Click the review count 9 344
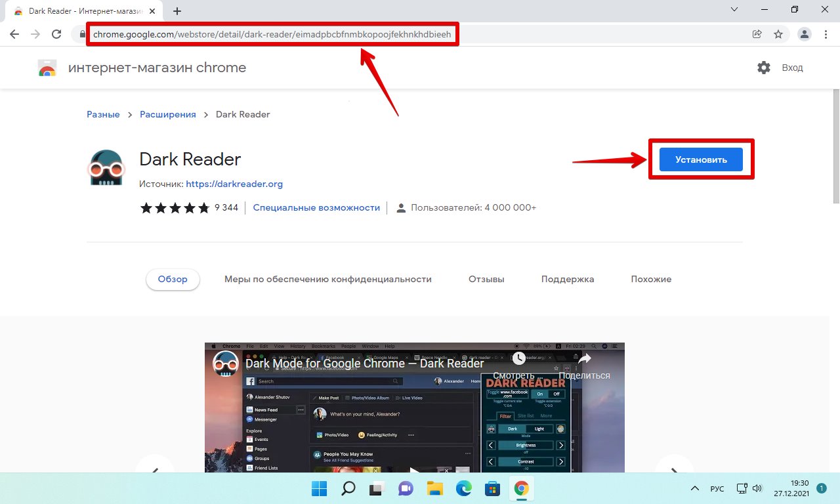840x504 pixels. point(226,207)
